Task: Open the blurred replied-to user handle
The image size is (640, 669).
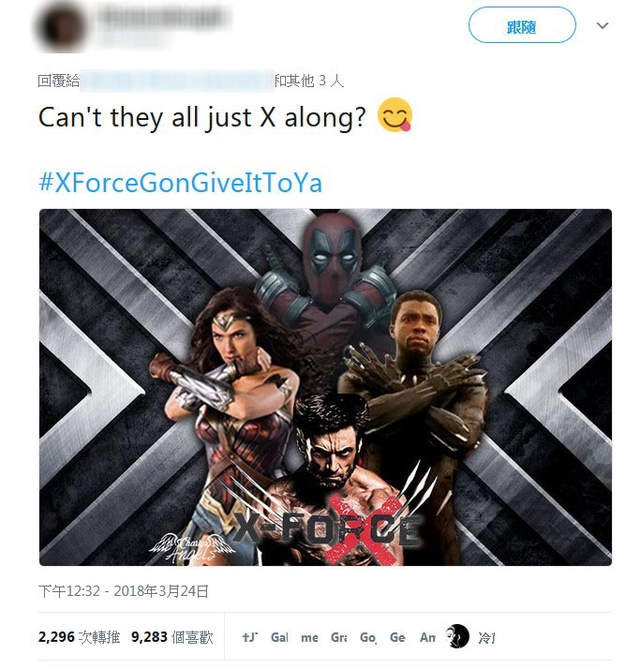Action: tap(177, 80)
